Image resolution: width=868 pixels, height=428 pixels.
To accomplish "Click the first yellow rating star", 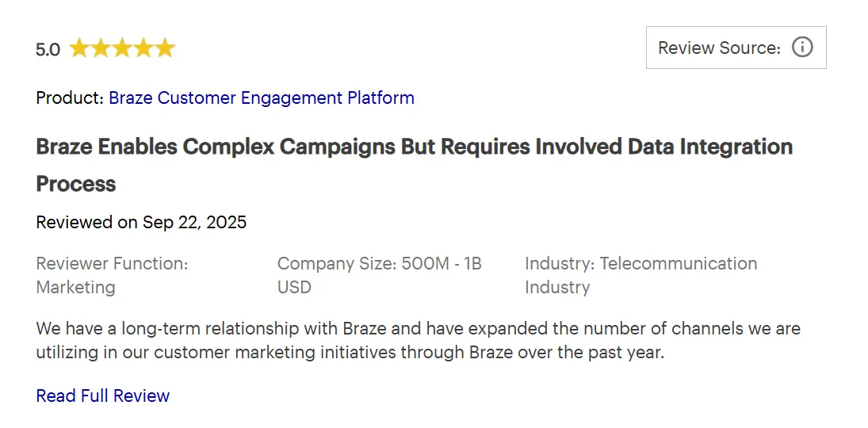I will [79, 49].
